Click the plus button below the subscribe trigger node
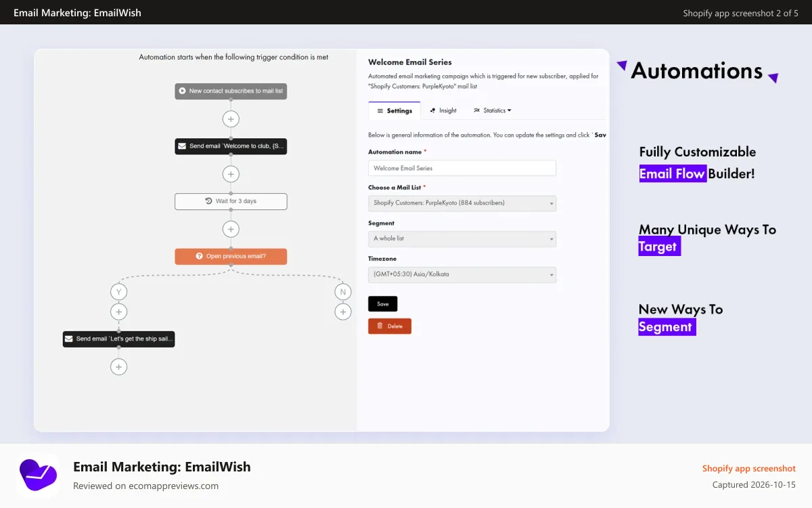 (x=231, y=119)
